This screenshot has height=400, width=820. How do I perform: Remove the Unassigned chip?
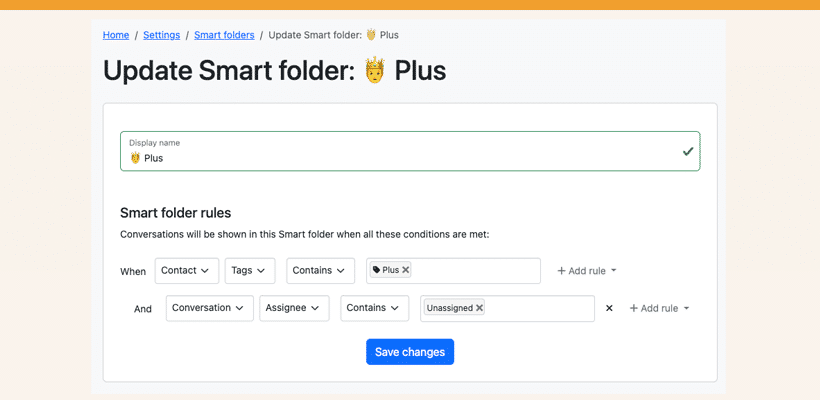(x=479, y=308)
